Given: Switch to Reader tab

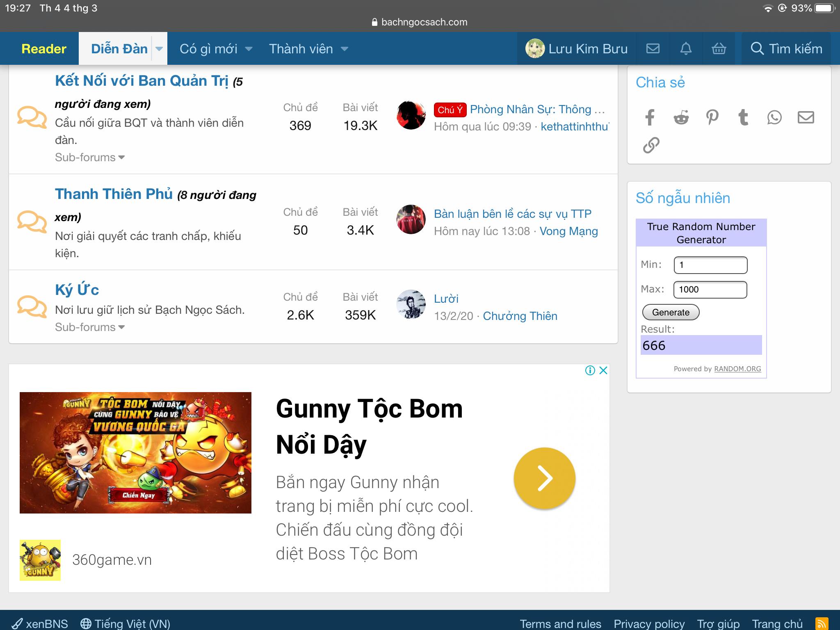Looking at the screenshot, I should (43, 49).
